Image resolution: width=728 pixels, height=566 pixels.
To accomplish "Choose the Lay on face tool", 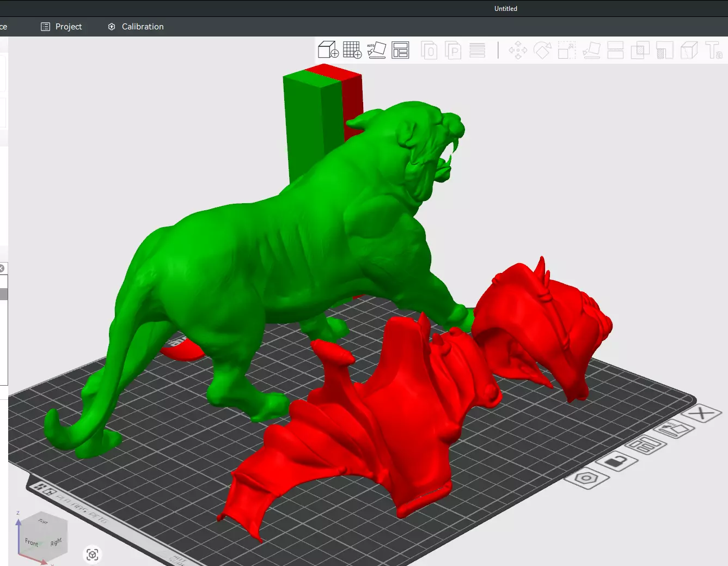I will pyautogui.click(x=591, y=50).
